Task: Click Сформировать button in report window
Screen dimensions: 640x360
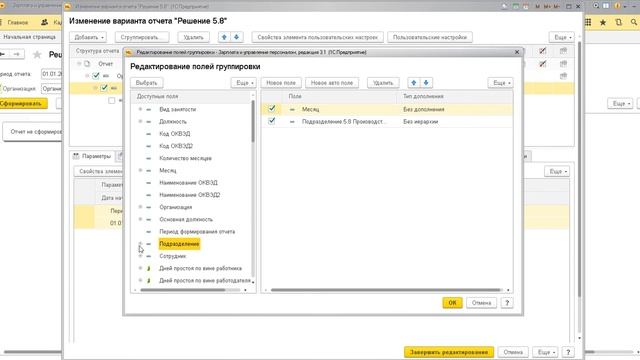Action: tap(22, 104)
